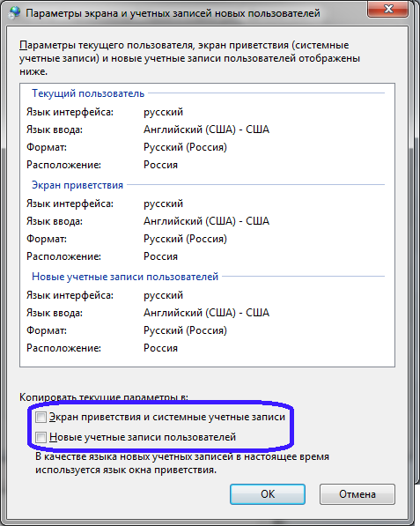Select the Экран приветствия section header
The image size is (420, 526).
77,185
